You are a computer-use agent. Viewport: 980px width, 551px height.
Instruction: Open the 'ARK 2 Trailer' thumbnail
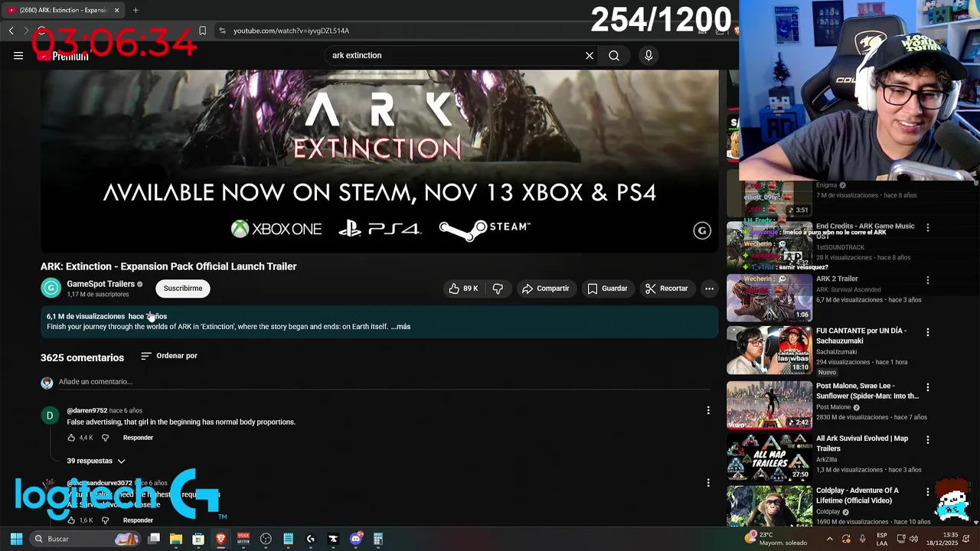click(x=769, y=298)
